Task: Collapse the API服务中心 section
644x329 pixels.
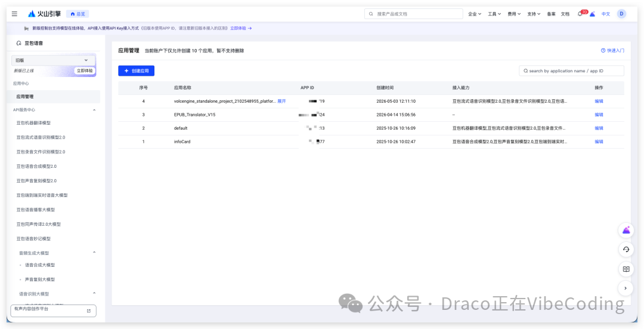Action: [94, 110]
